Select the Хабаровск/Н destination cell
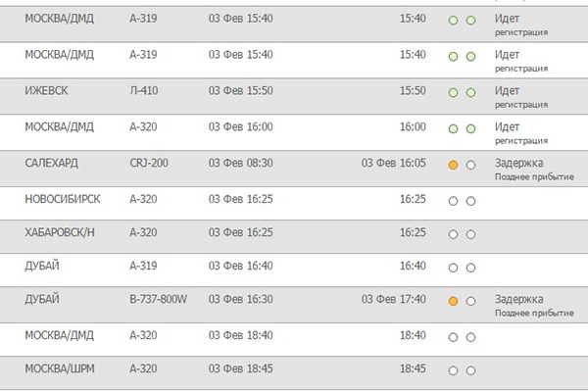This screenshot has width=588, height=392. [60, 232]
